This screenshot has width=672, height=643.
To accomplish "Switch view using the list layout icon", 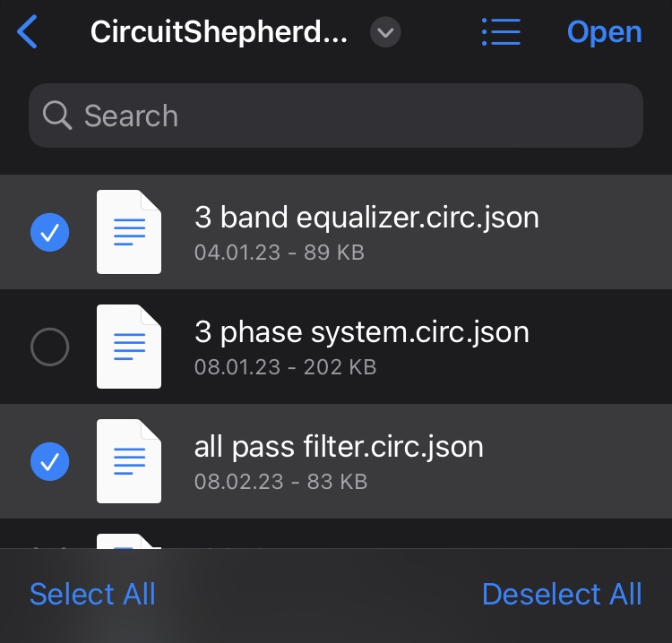I will pos(501,31).
